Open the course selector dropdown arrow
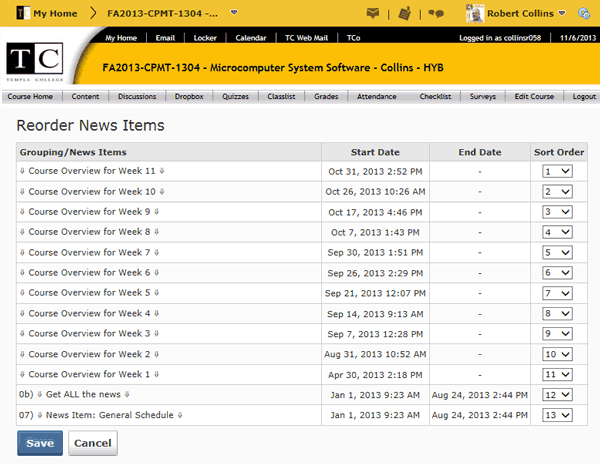Screen dimensions: 600x464 coord(234,13)
